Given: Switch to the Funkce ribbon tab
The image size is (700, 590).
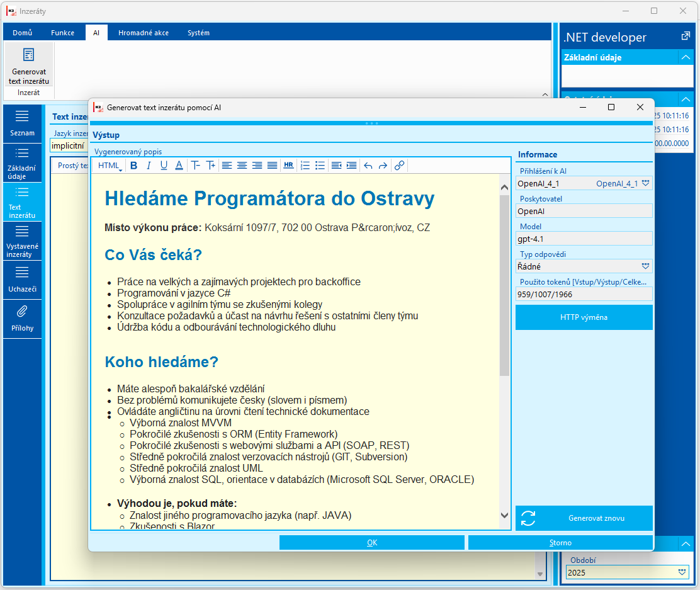Looking at the screenshot, I should point(62,33).
